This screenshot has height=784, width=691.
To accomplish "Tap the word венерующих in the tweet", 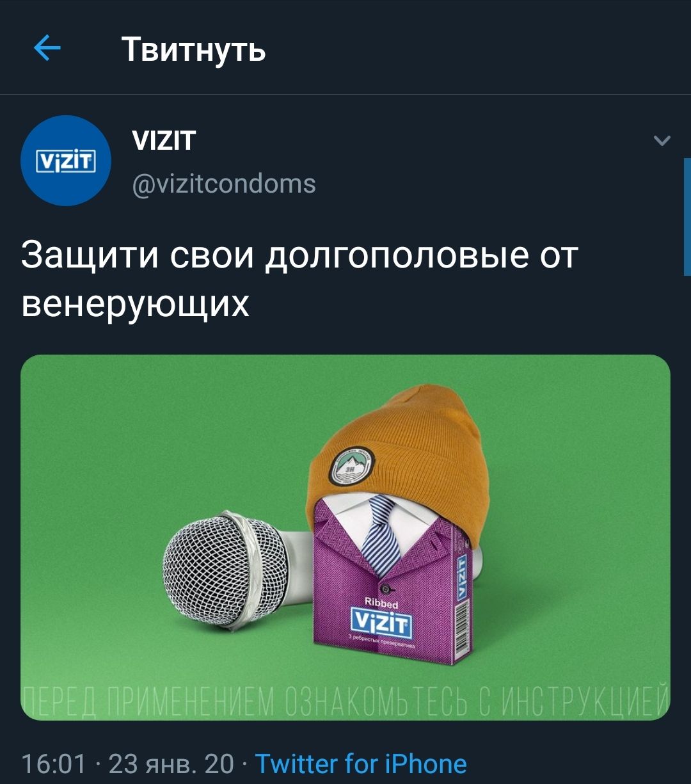I will (x=135, y=303).
